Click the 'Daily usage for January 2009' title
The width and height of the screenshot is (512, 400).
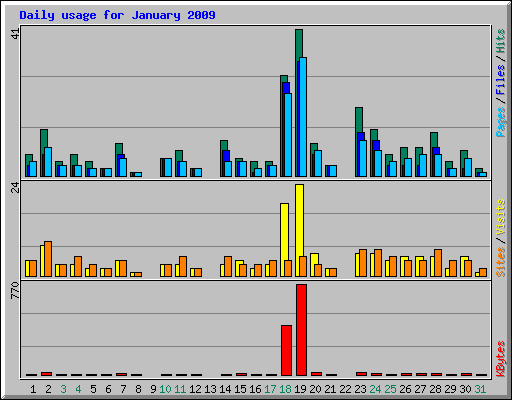(117, 16)
